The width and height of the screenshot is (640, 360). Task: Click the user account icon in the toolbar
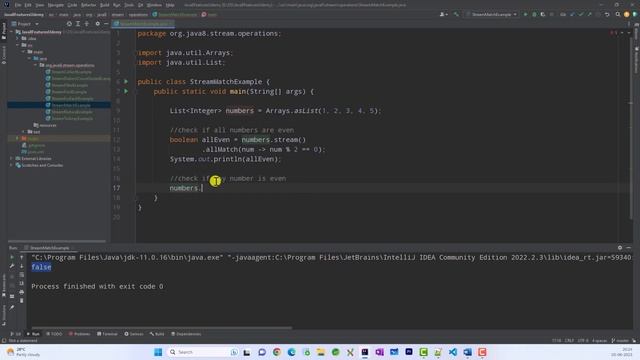coord(443,14)
